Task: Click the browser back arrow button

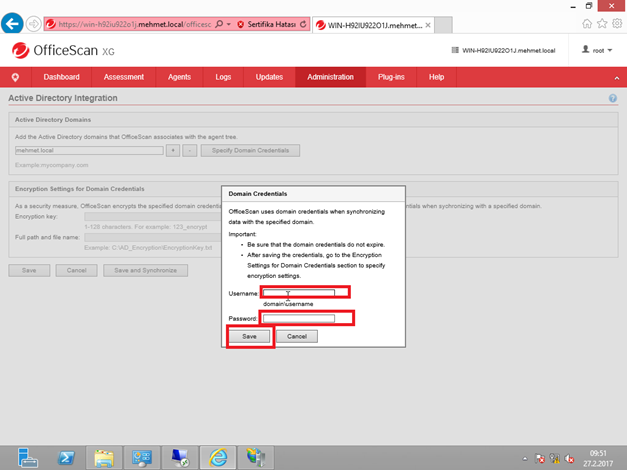Action: [x=12, y=24]
